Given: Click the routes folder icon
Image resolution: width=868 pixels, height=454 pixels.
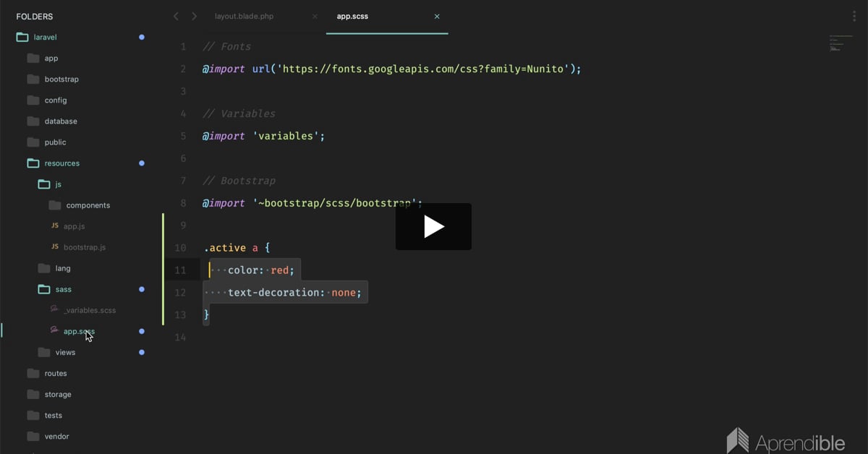Looking at the screenshot, I should coord(33,373).
